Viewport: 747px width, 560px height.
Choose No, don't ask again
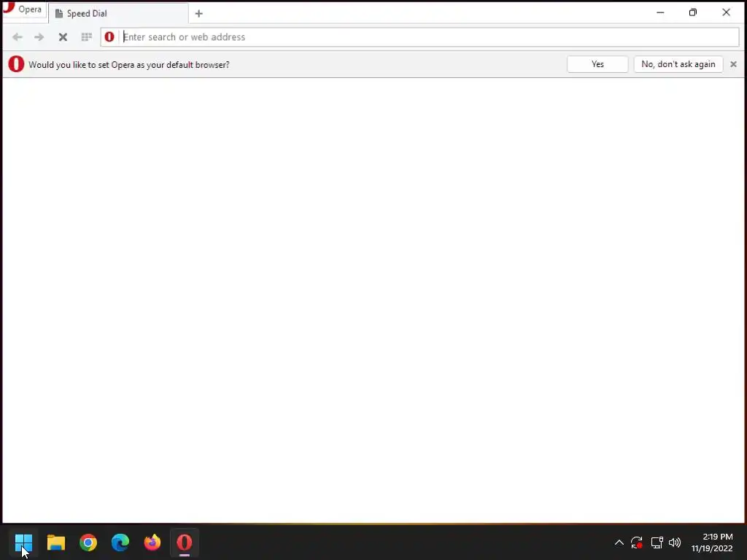pyautogui.click(x=678, y=64)
